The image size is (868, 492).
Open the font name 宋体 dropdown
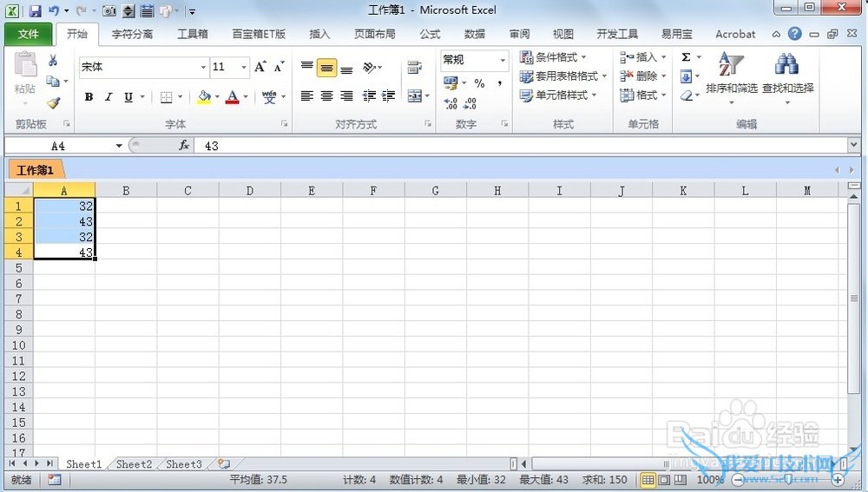coord(203,67)
